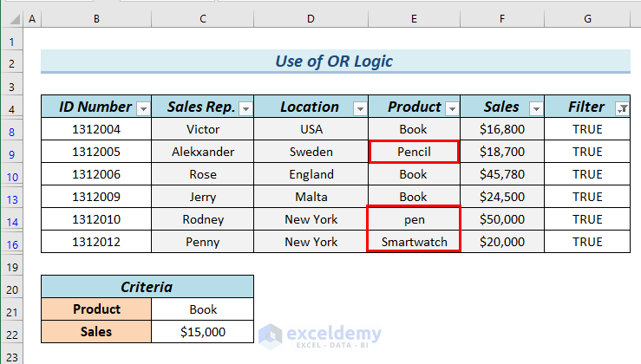Screen dimensions: 641x364
Task: Click the $50,000 sales cell
Action: pos(502,219)
